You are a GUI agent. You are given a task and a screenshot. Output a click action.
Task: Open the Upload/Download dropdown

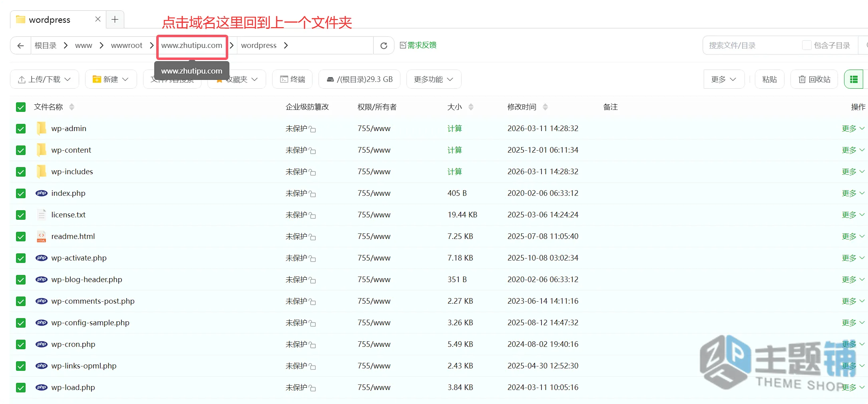point(44,79)
